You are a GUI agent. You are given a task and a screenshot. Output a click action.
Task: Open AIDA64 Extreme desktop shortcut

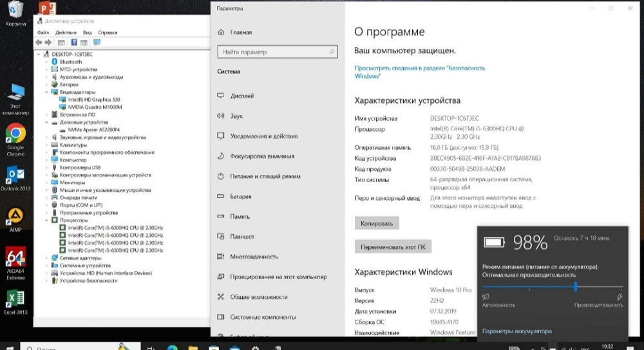[15, 259]
